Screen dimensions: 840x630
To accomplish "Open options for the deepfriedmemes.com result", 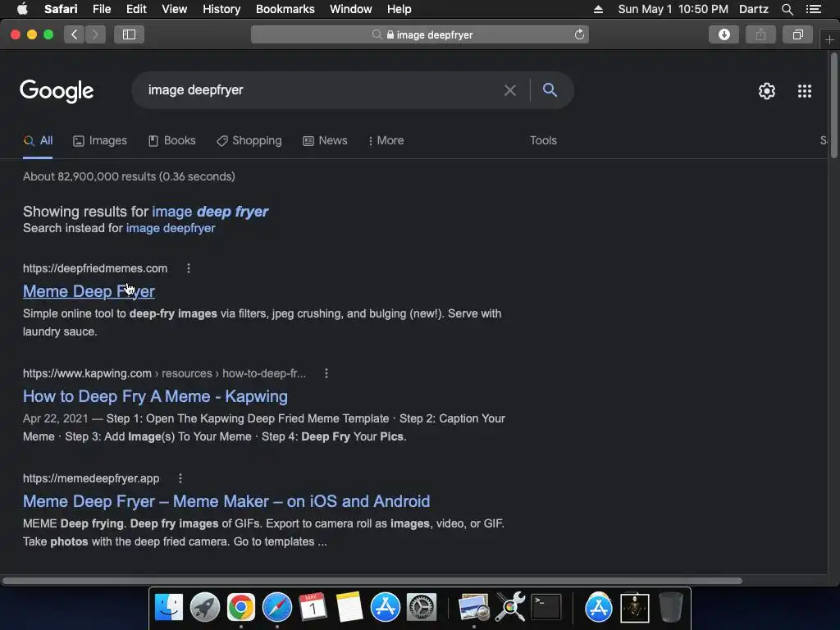I will point(189,268).
